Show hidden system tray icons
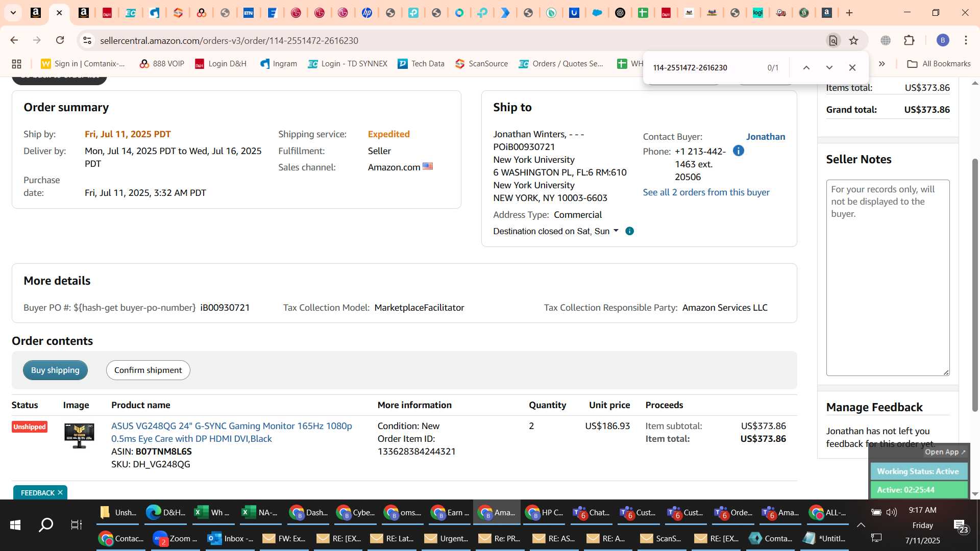 (861, 525)
